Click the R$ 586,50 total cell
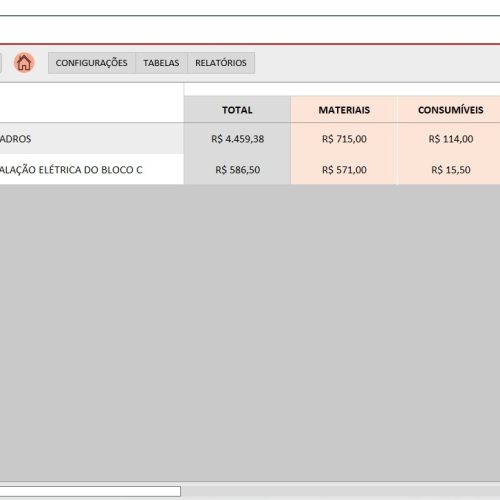 click(x=237, y=170)
